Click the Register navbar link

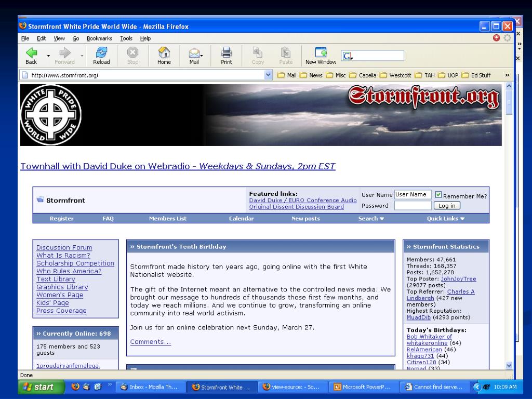[x=61, y=219]
